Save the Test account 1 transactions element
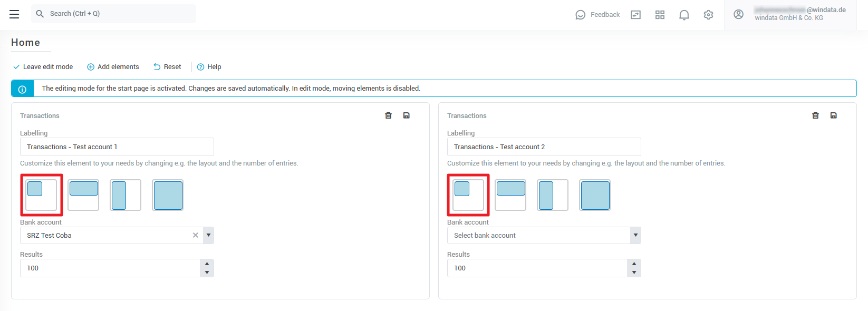The height and width of the screenshot is (311, 868). 407,115
